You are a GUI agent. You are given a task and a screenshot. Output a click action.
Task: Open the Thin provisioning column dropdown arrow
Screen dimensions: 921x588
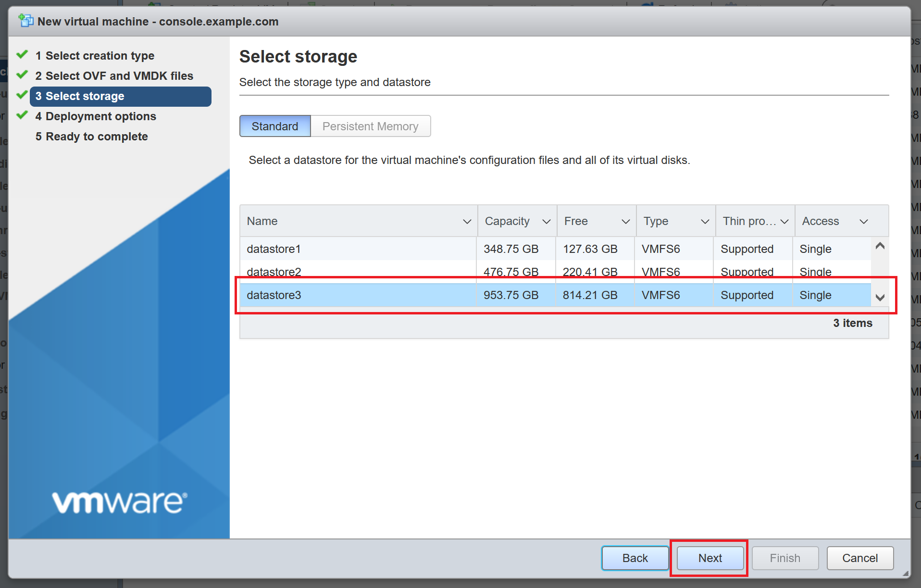click(784, 222)
